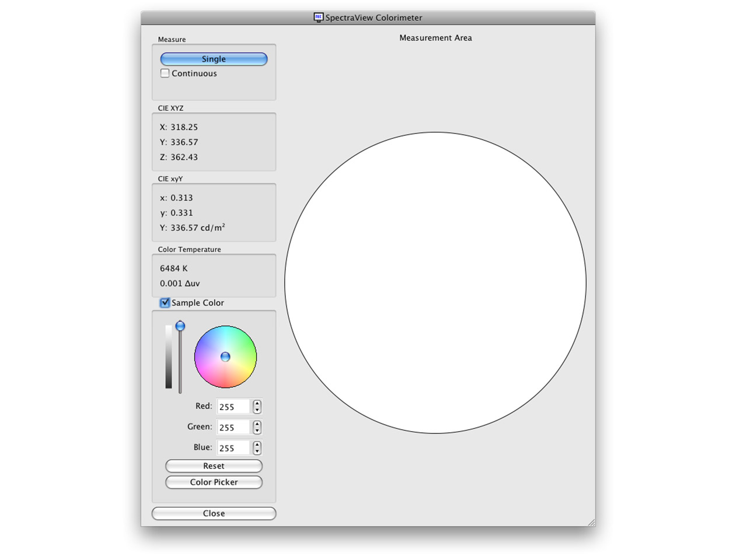Viewport: 747px width, 560px height.
Task: Increment the Blue value using its stepper
Action: pyautogui.click(x=256, y=444)
